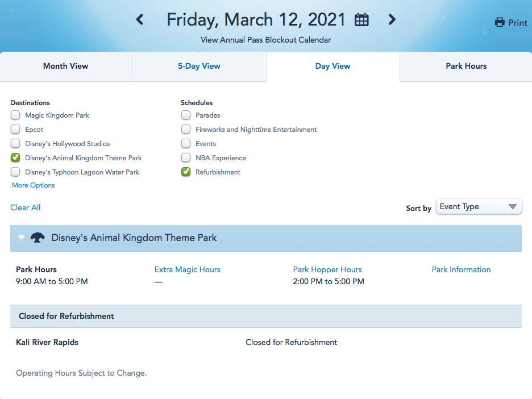Go to the next day arrow
Image resolution: width=532 pixels, height=399 pixels.
pyautogui.click(x=392, y=19)
